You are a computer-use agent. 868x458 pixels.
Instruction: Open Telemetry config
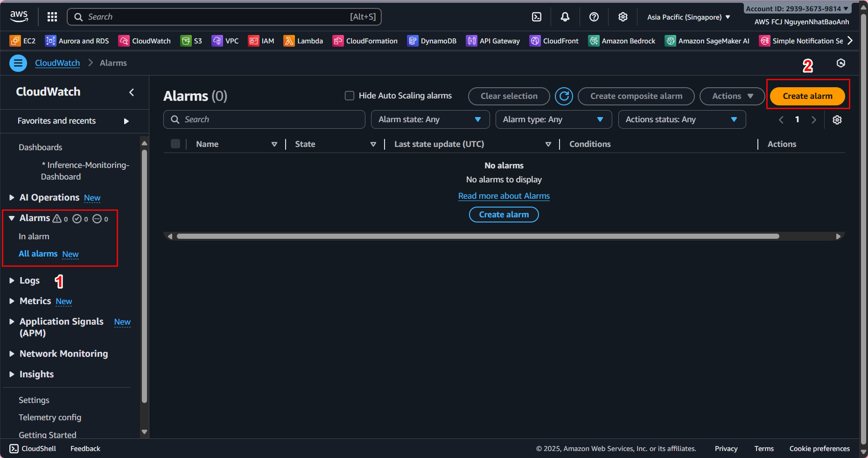coord(50,417)
